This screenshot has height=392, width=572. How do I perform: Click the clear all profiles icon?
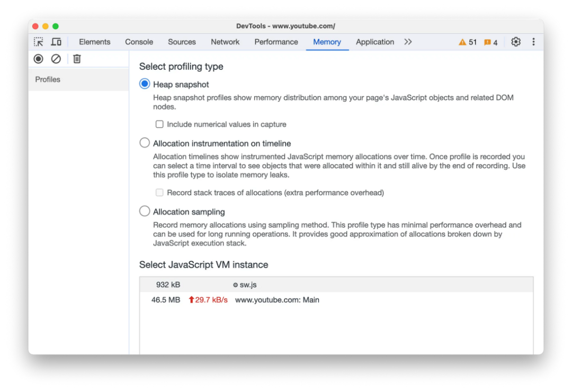(56, 59)
